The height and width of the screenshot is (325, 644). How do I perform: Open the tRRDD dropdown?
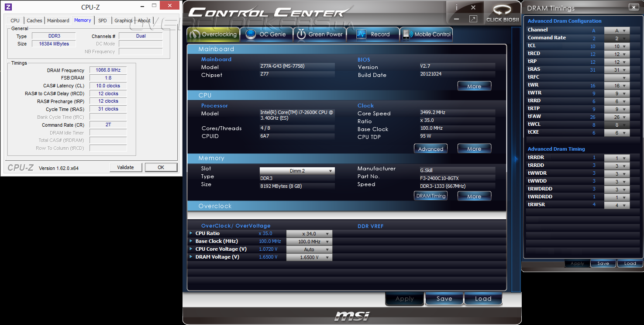[617, 166]
